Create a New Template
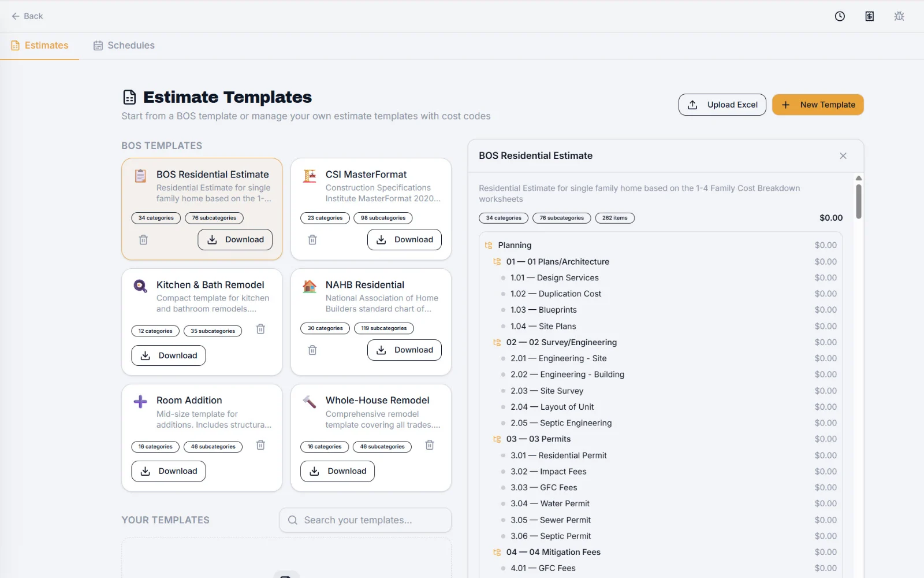 (x=818, y=105)
